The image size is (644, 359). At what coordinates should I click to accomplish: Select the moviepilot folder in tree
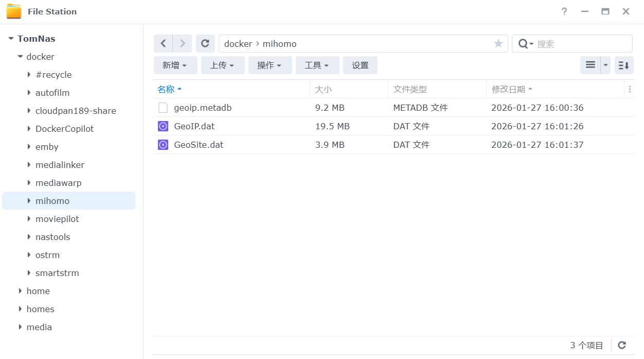[57, 219]
